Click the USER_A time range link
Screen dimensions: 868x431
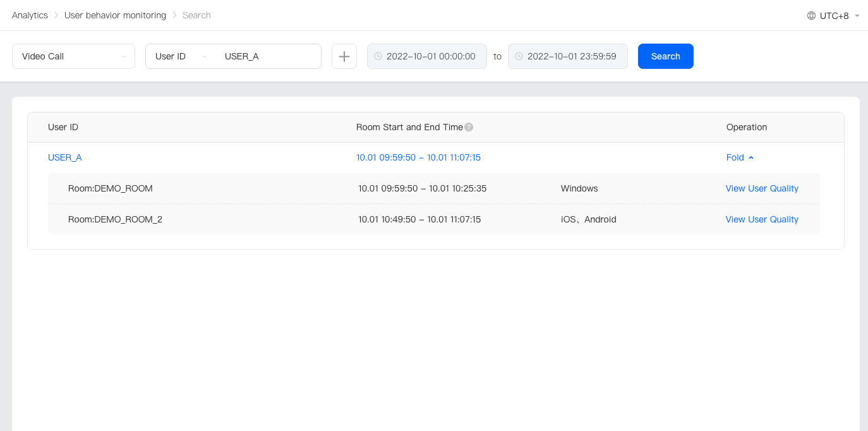coord(418,157)
